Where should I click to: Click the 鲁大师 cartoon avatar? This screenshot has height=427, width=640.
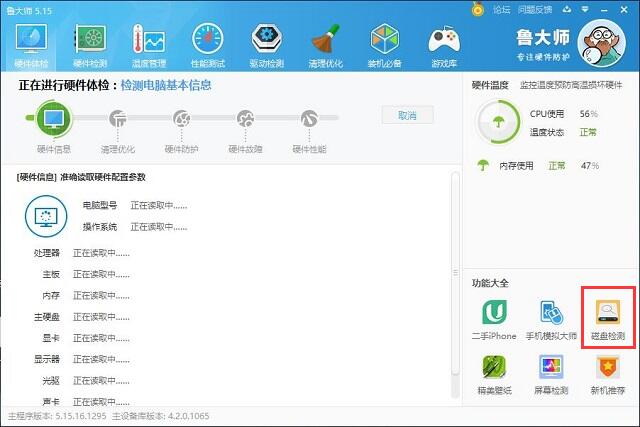pos(602,43)
